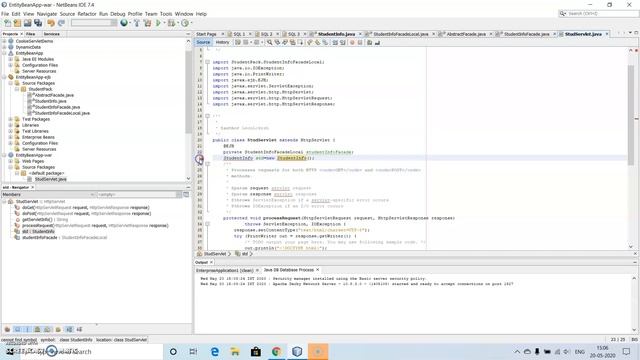Switch to the Files panel tab

tap(30, 34)
